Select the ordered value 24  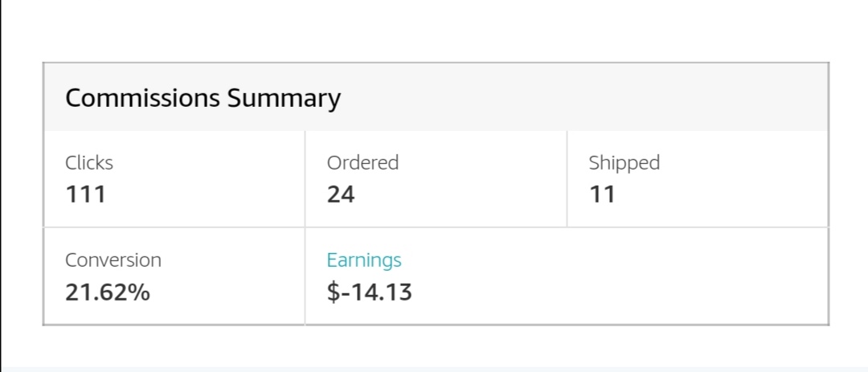point(341,194)
